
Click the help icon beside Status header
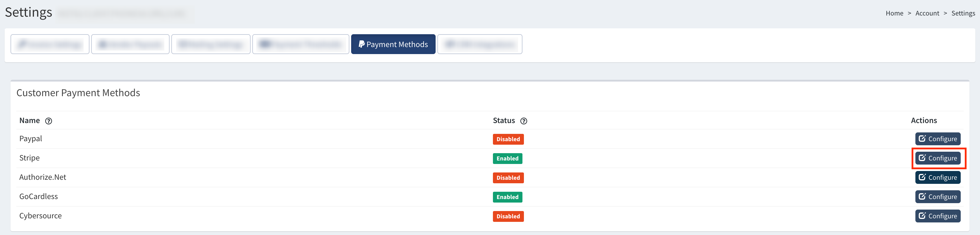point(524,121)
